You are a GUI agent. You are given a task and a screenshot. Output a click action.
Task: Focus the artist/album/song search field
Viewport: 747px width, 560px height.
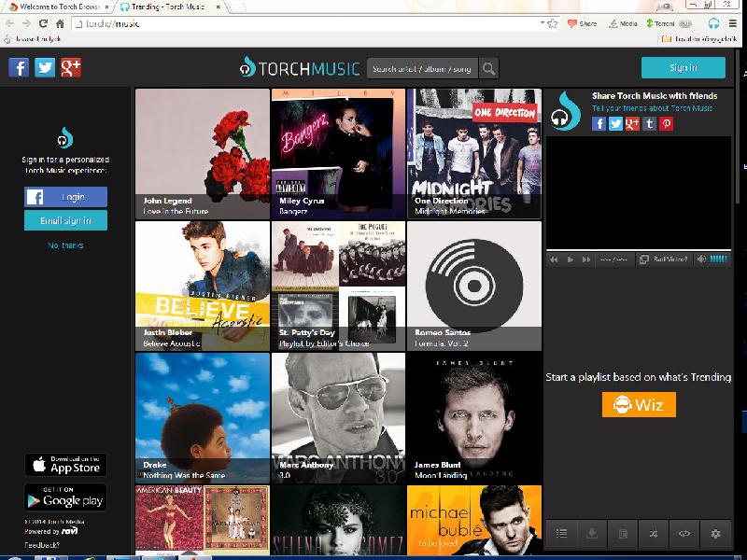[x=422, y=68]
